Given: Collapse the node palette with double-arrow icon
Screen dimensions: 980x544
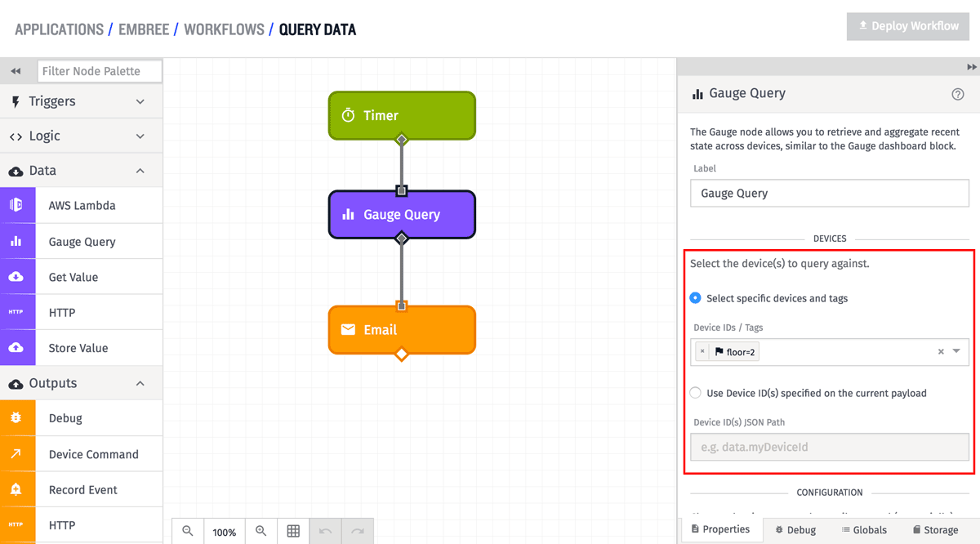Looking at the screenshot, I should (16, 71).
